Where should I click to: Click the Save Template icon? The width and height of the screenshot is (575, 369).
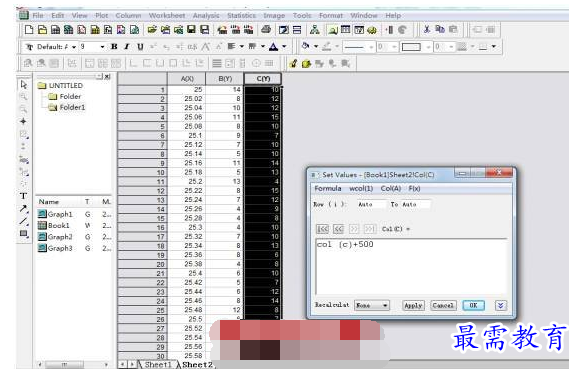[204, 30]
